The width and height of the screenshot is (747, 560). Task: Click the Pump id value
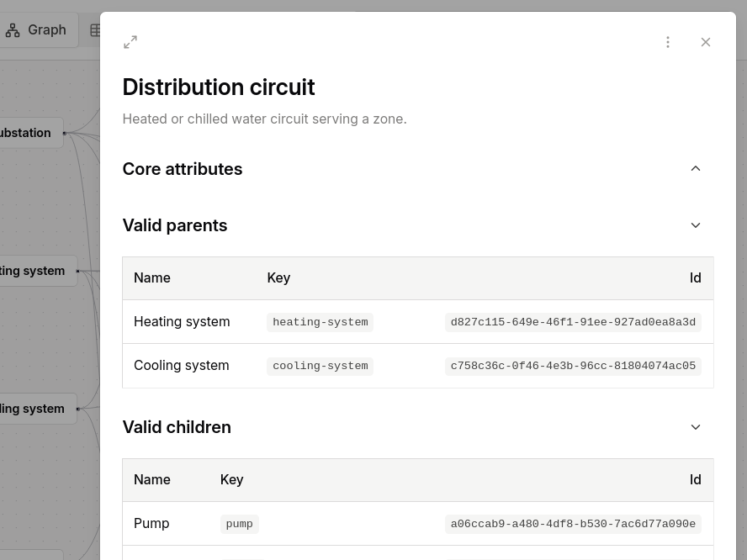[573, 524]
